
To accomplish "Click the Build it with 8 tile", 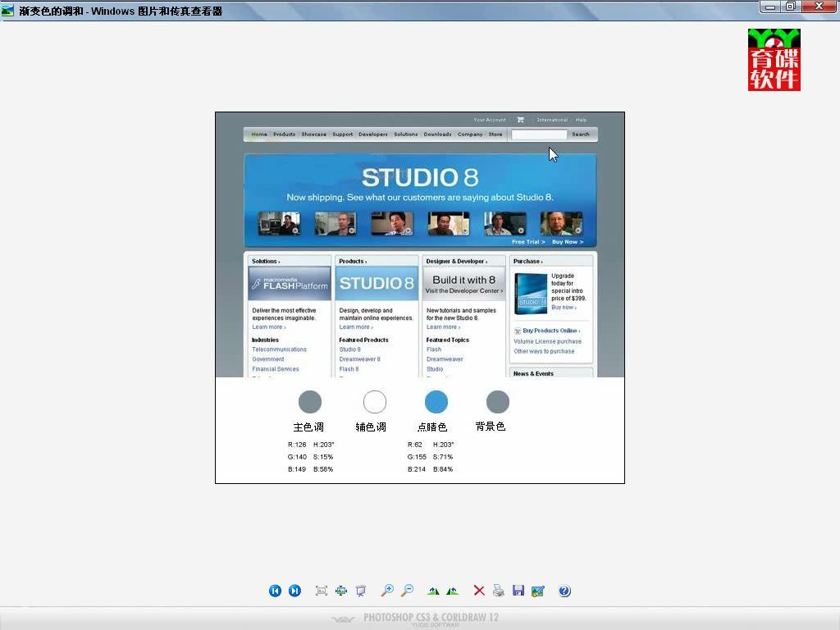I will [x=464, y=283].
